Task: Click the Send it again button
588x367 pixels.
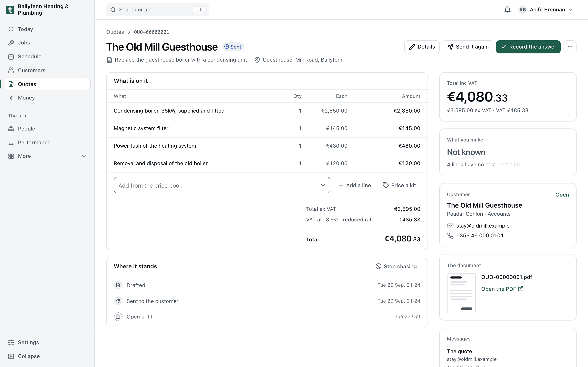Action: [468, 47]
